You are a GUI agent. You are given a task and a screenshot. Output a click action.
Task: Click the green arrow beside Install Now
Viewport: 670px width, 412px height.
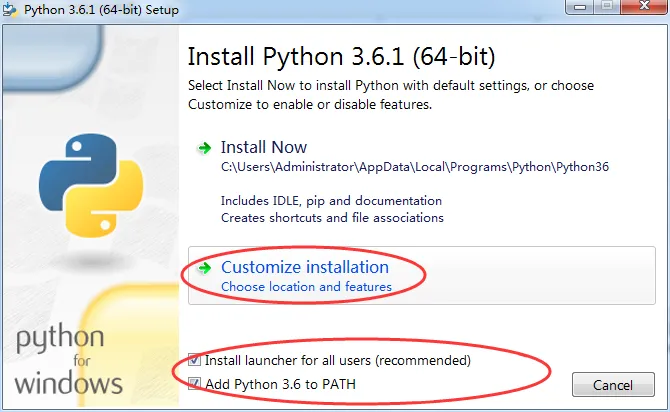[205, 148]
